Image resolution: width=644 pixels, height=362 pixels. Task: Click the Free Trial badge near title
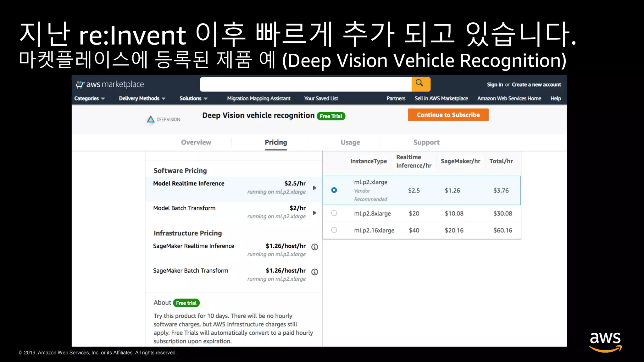[331, 116]
